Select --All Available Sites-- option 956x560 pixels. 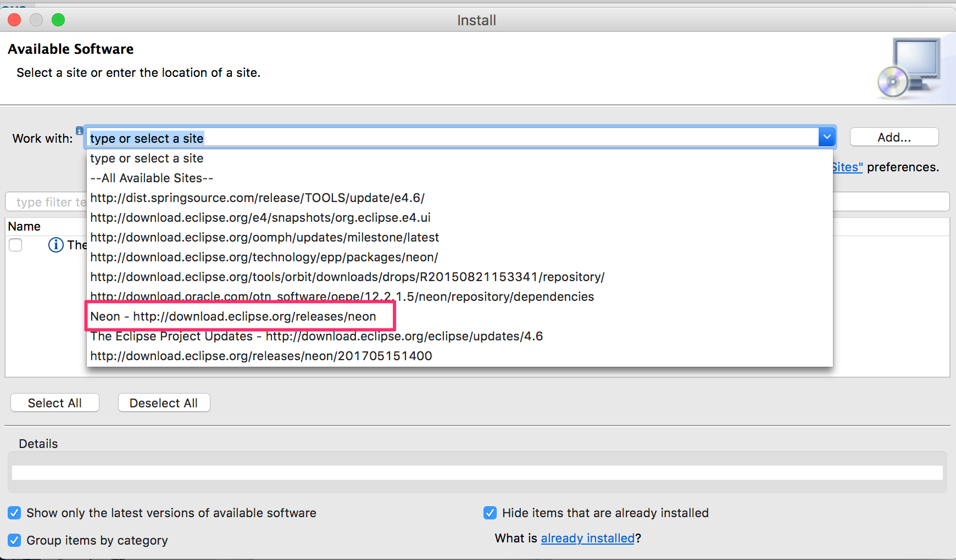click(459, 178)
